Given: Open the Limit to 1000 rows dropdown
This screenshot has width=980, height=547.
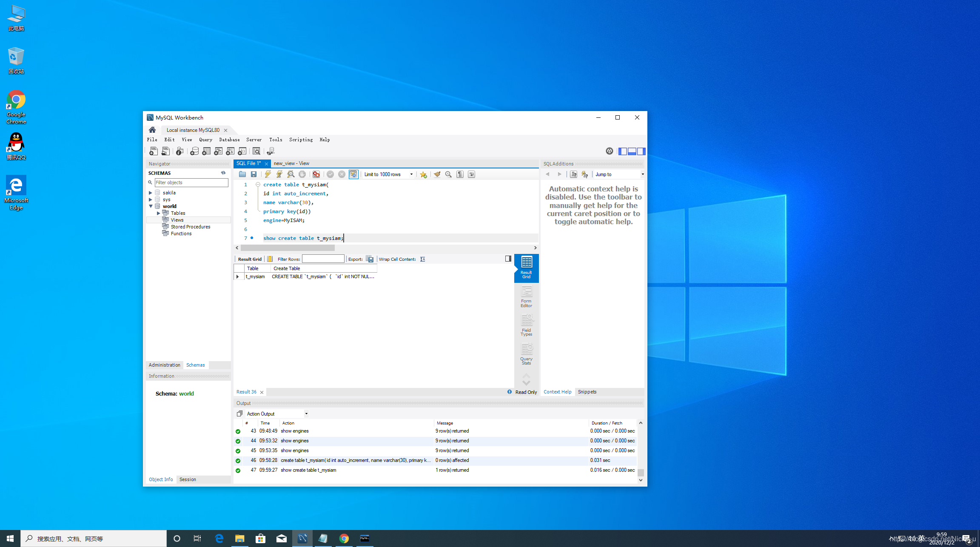Looking at the screenshot, I should tap(411, 174).
